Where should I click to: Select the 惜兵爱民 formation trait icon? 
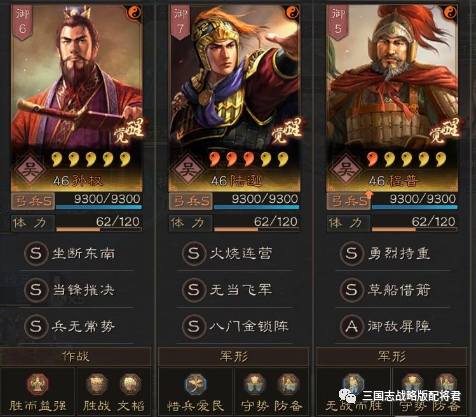tap(195, 384)
